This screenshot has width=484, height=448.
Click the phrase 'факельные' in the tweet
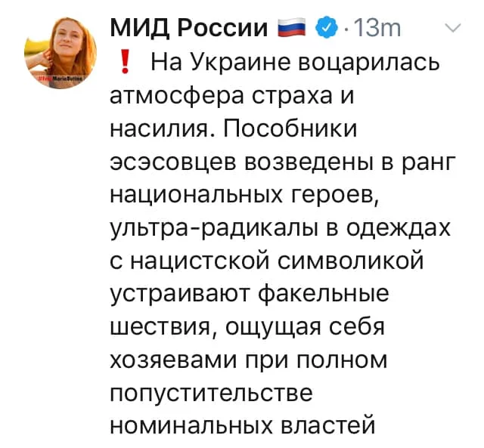323,294
